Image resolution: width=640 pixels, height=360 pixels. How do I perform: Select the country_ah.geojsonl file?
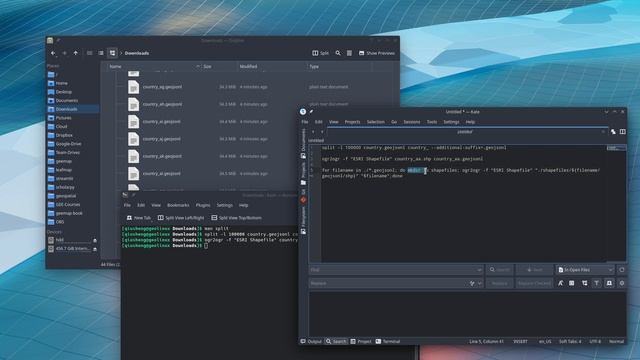tap(162, 104)
